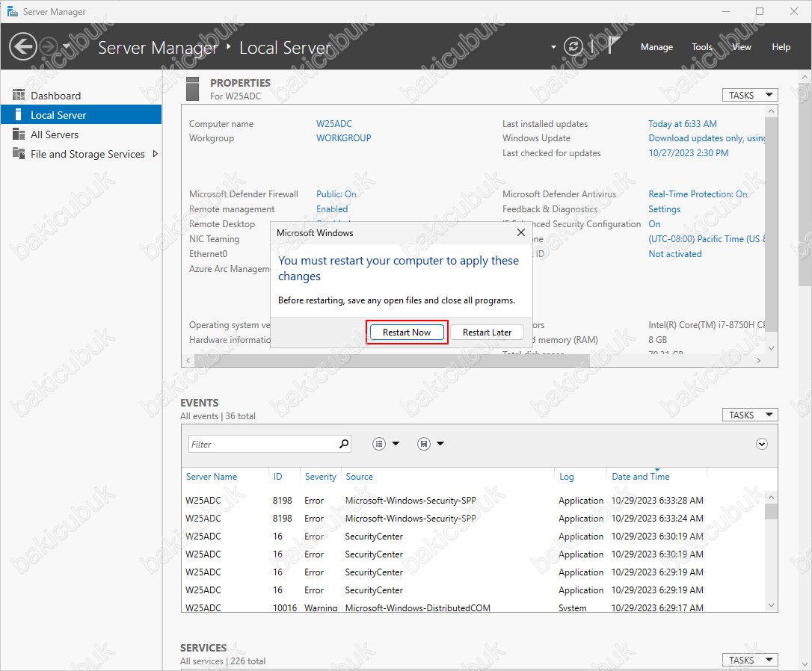812x671 pixels.
Task: Click the File and Storage Services icon
Action: coord(19,153)
